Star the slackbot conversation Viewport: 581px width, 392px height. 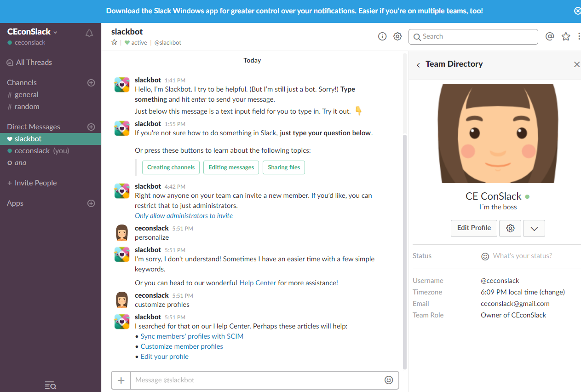[115, 42]
